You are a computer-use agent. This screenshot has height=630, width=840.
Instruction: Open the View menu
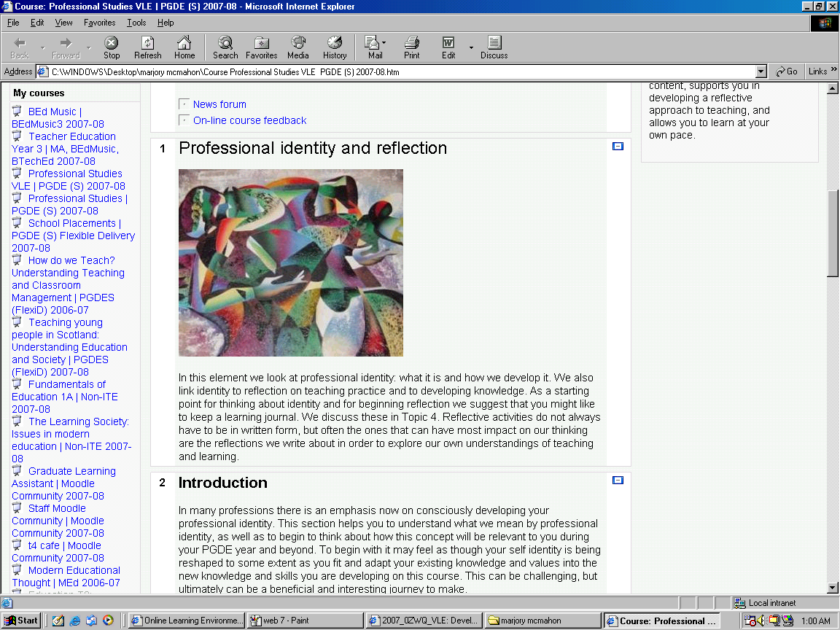click(63, 23)
